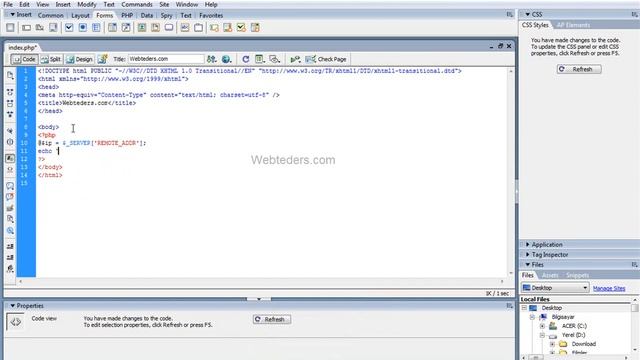Viewport: 640px width, 360px height.
Task: Insert a File Field form element
Action: point(156,28)
